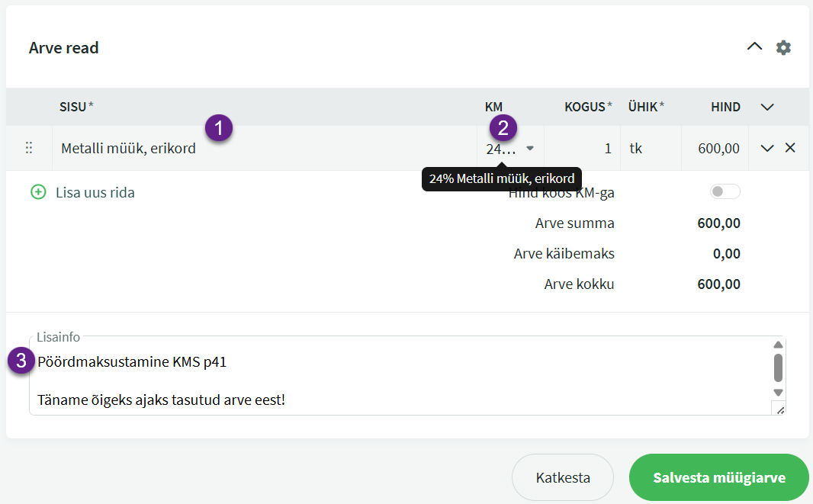Click into the Lisainfo text area
This screenshot has height=504, width=813.
pyautogui.click(x=381, y=380)
